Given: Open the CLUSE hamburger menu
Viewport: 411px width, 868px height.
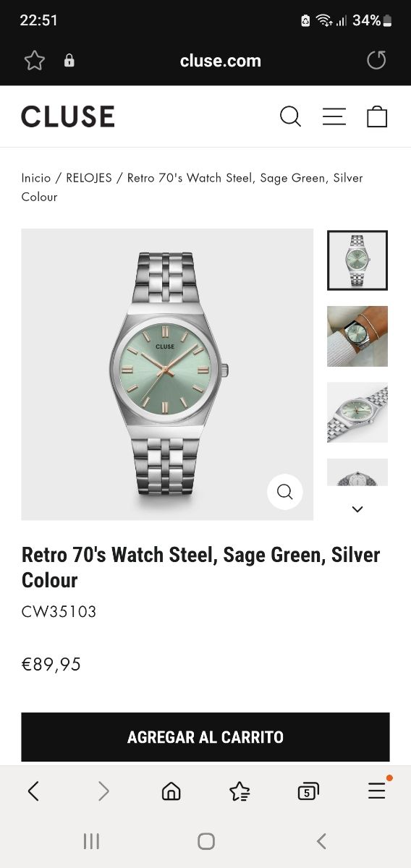Looking at the screenshot, I should coord(334,116).
